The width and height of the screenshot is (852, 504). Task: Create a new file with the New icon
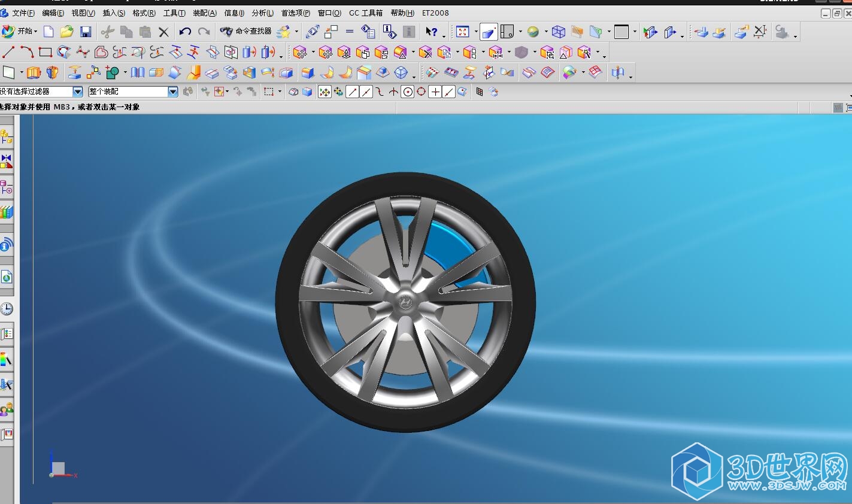click(x=48, y=32)
